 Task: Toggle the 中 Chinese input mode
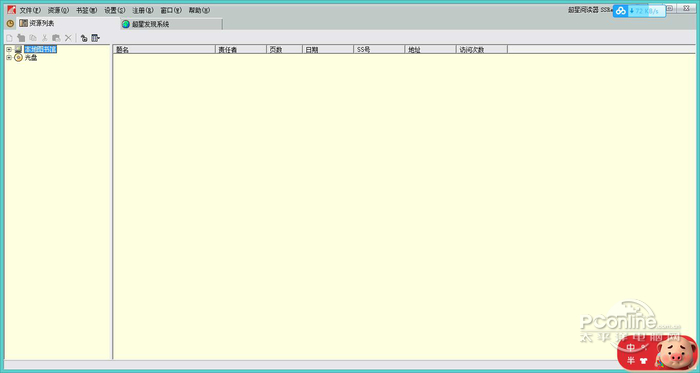pyautogui.click(x=631, y=348)
